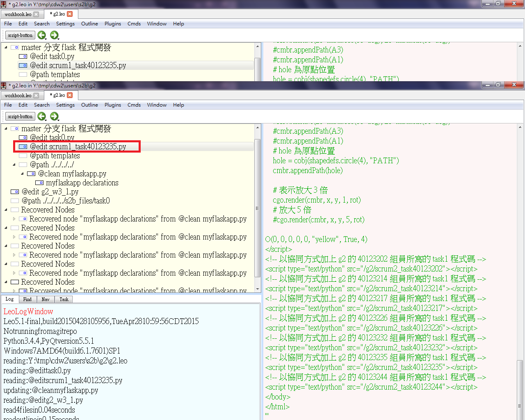Viewport: 525px width, 420px height.
Task: Go back with the green left arrow in lower window
Action: tap(42, 116)
